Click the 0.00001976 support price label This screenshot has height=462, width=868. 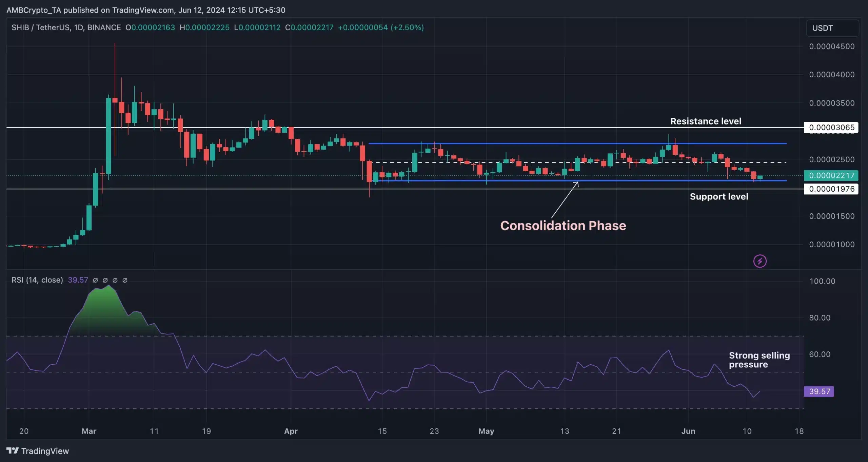click(x=831, y=189)
